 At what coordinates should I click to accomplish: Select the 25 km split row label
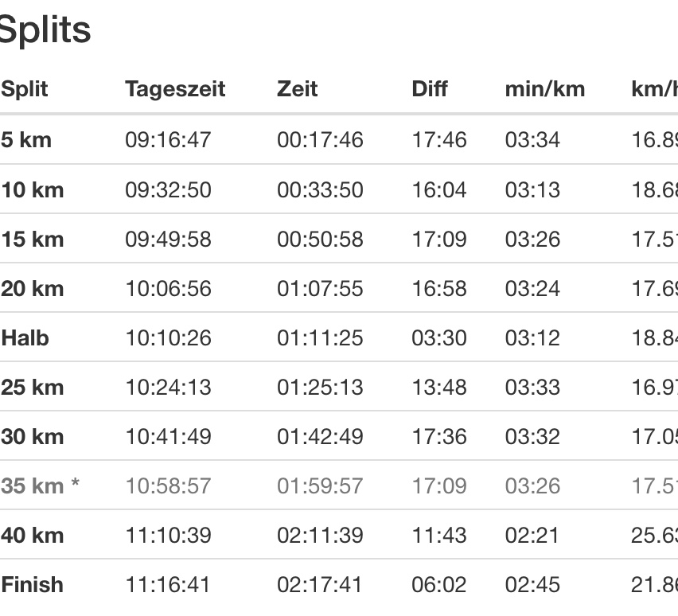click(x=33, y=387)
